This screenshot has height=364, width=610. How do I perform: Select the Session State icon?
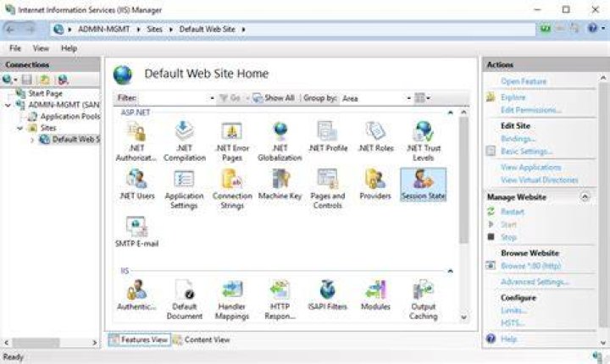424,185
